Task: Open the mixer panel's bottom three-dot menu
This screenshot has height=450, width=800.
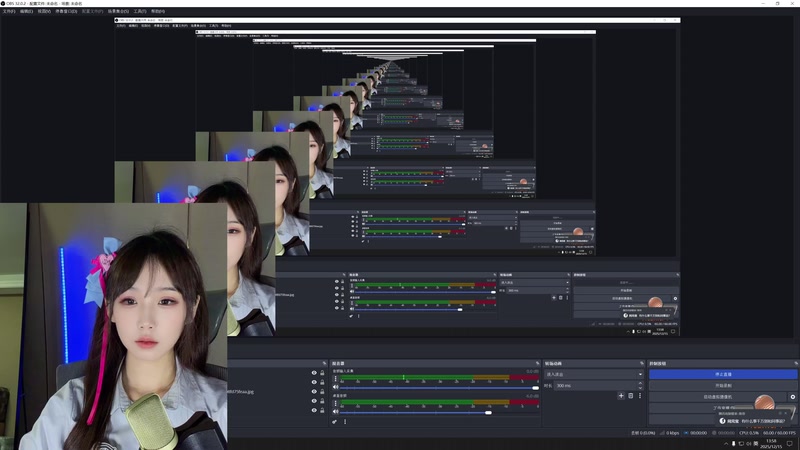Action: point(345,421)
